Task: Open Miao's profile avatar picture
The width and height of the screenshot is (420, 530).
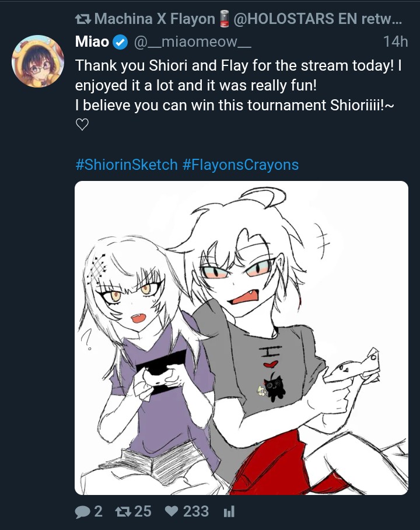Action: pyautogui.click(x=37, y=61)
